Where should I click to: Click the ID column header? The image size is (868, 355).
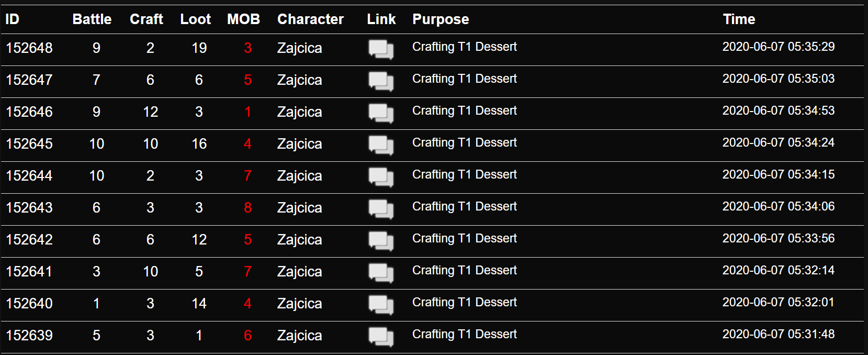click(12, 19)
